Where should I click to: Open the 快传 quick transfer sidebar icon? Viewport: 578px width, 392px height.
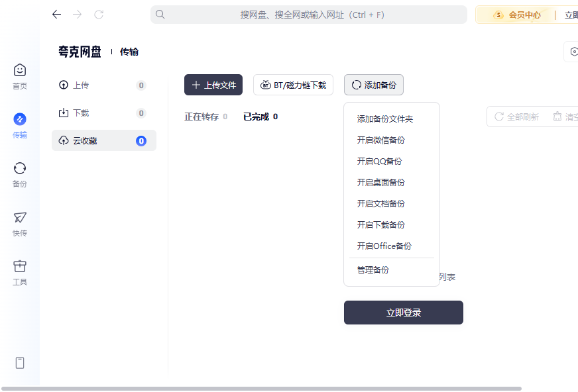pos(20,224)
